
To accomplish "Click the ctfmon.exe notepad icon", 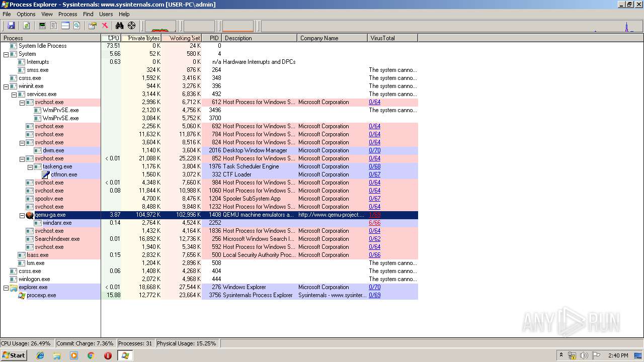I will point(46,174).
